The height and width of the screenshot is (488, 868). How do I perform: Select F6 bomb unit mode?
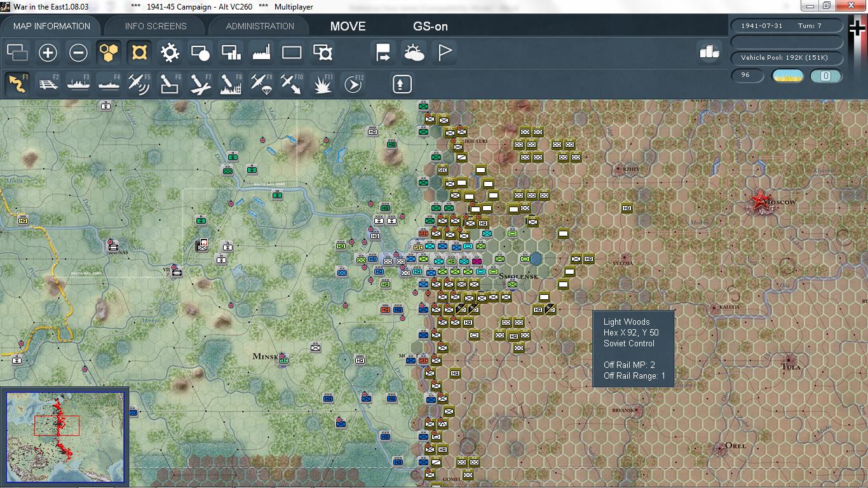pyautogui.click(x=170, y=84)
